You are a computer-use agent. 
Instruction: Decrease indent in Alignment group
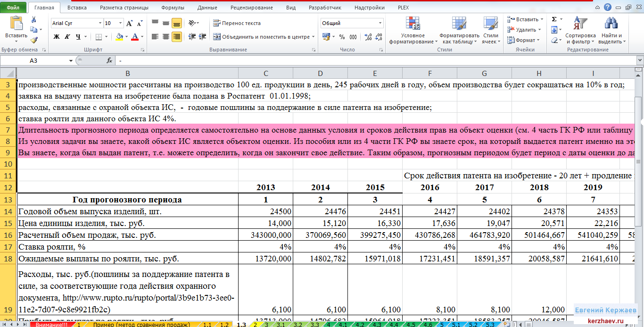tap(191, 37)
